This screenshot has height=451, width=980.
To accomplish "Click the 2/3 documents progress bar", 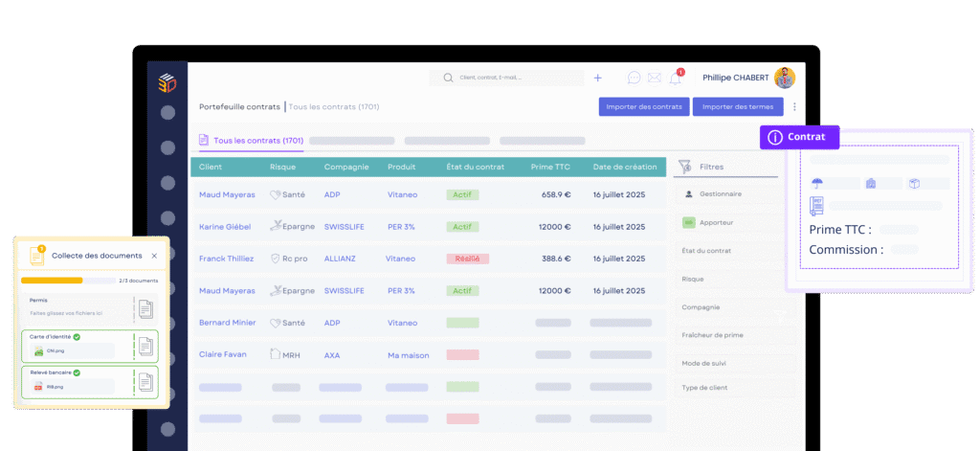I will [69, 281].
